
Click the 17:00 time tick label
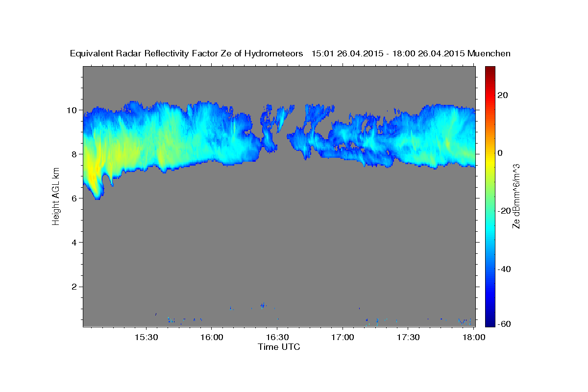(343, 338)
